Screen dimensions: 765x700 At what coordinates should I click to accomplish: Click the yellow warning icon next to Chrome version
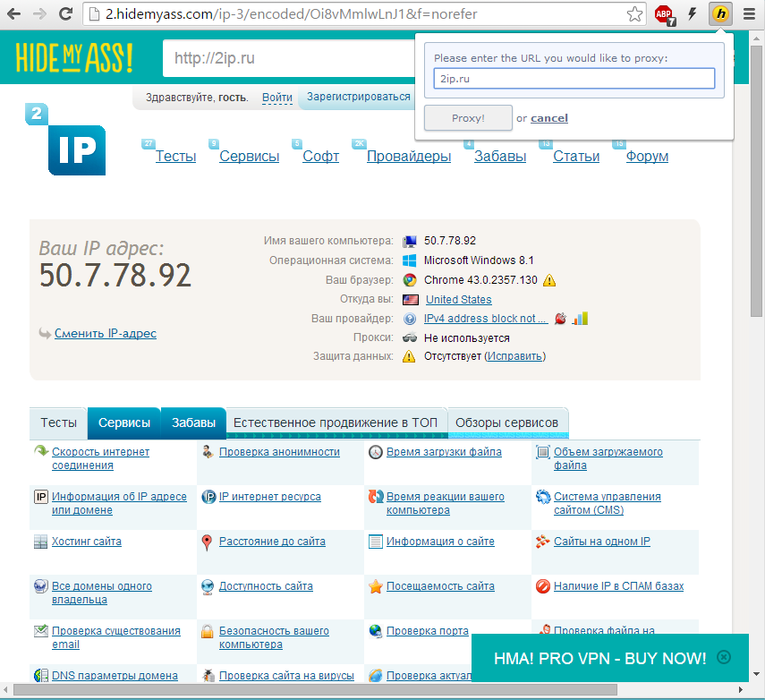coord(549,280)
